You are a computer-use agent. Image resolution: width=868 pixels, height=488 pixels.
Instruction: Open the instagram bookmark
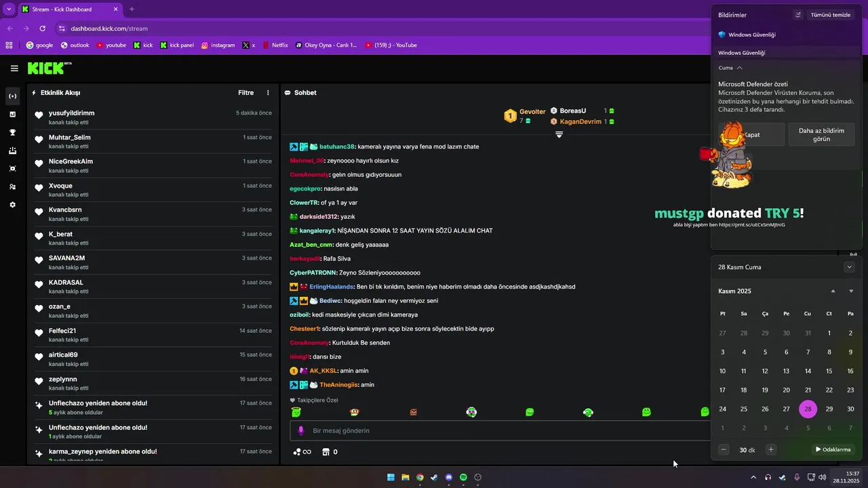tap(218, 45)
